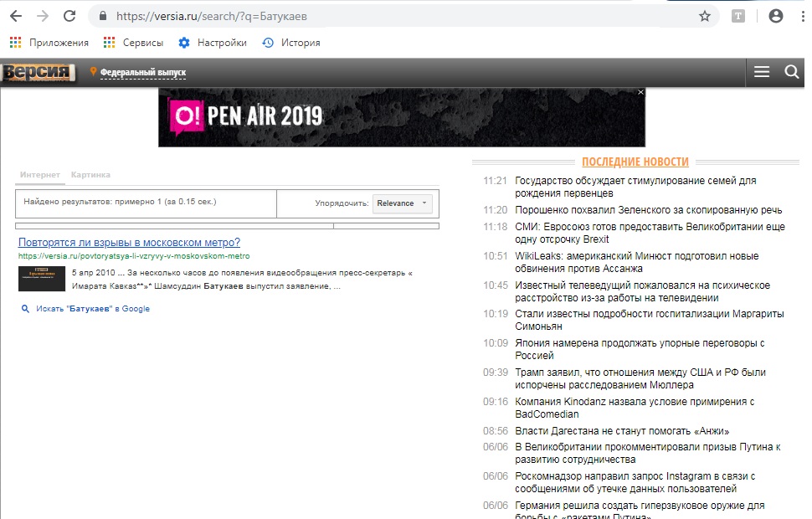
Task: Open the История bookmark
Action: (x=290, y=43)
